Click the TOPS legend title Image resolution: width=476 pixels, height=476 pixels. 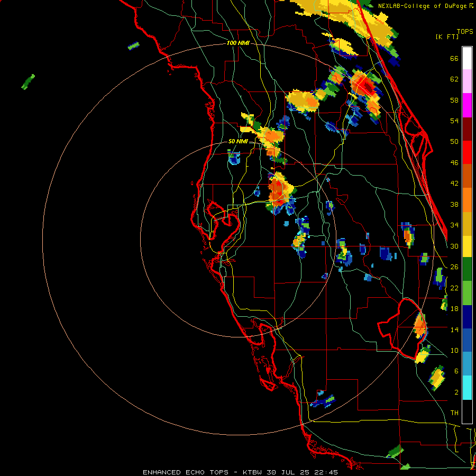pos(465,31)
